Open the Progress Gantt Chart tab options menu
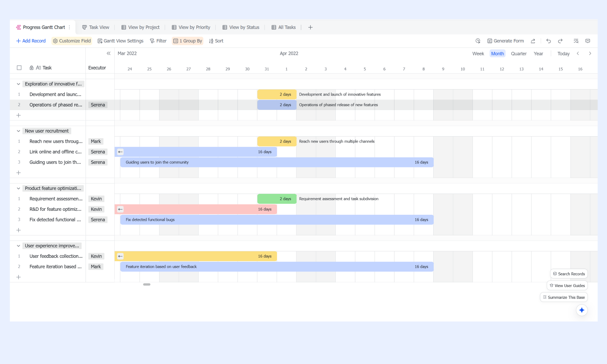Viewport: 607px width, 364px height. [70, 27]
